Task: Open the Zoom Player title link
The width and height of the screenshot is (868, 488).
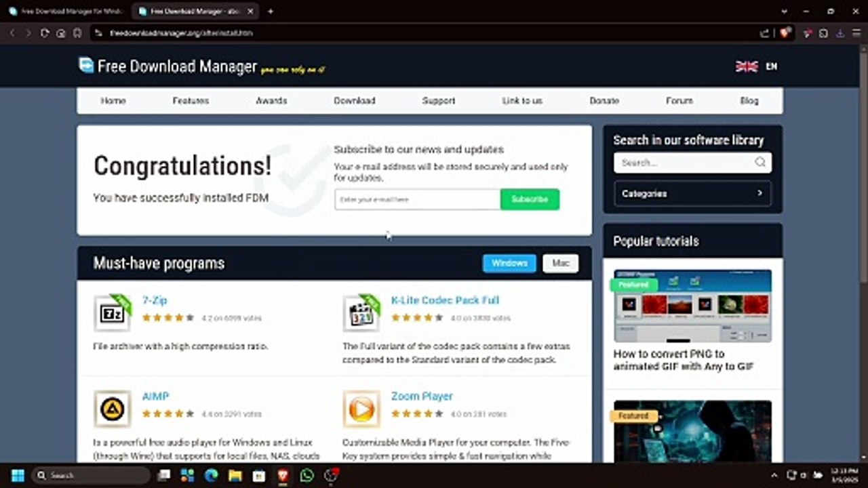Action: click(x=422, y=396)
